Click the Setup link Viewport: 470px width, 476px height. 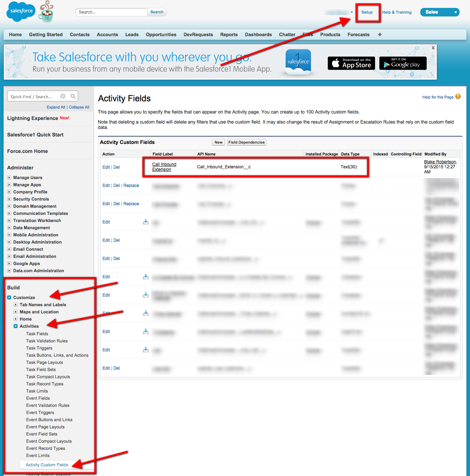tap(367, 12)
